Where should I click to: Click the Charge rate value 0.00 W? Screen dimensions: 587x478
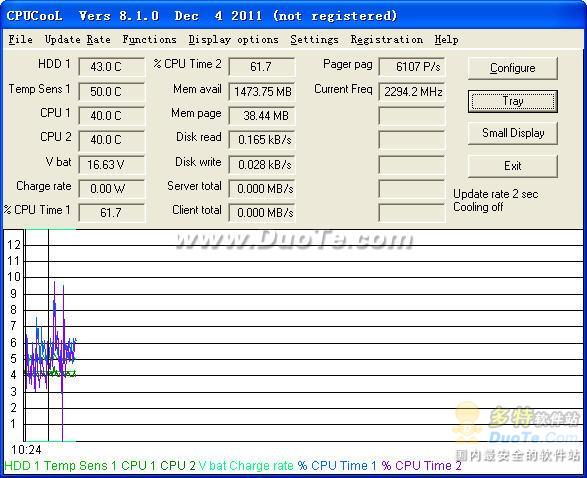[x=111, y=189]
